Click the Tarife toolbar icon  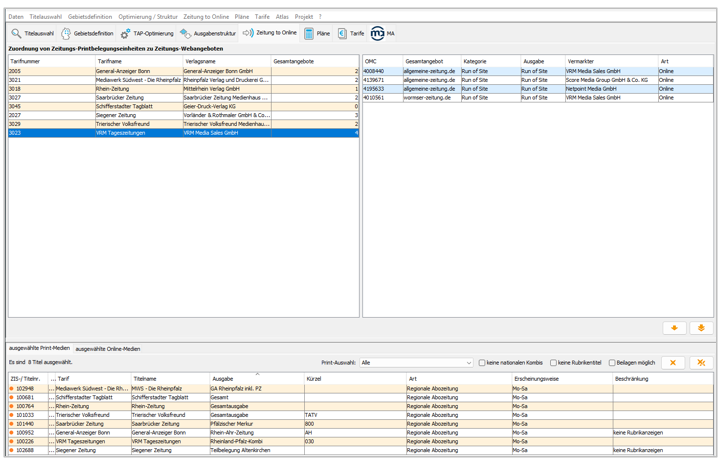click(x=342, y=34)
